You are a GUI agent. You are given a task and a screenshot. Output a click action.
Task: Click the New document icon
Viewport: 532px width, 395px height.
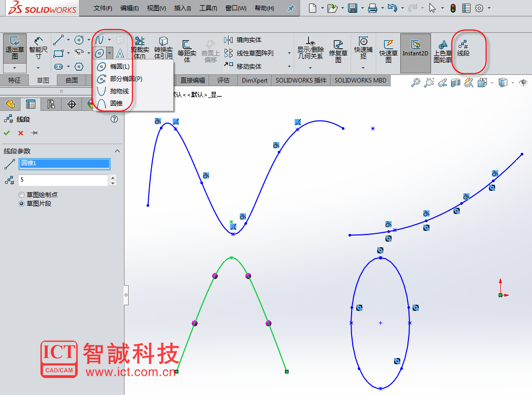click(x=313, y=8)
